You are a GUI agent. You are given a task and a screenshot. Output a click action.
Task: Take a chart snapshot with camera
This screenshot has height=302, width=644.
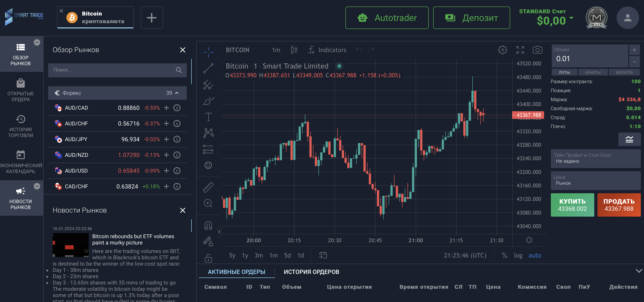pyautogui.click(x=538, y=50)
